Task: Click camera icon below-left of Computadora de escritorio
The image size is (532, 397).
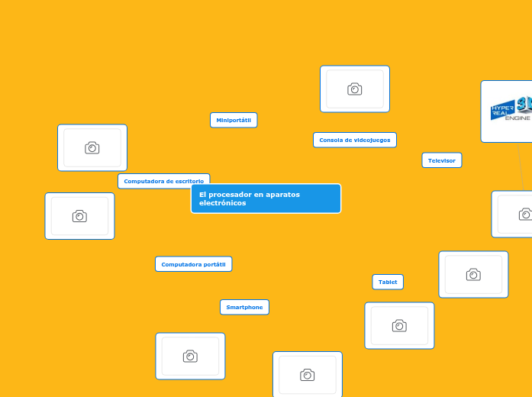Action: [79, 216]
